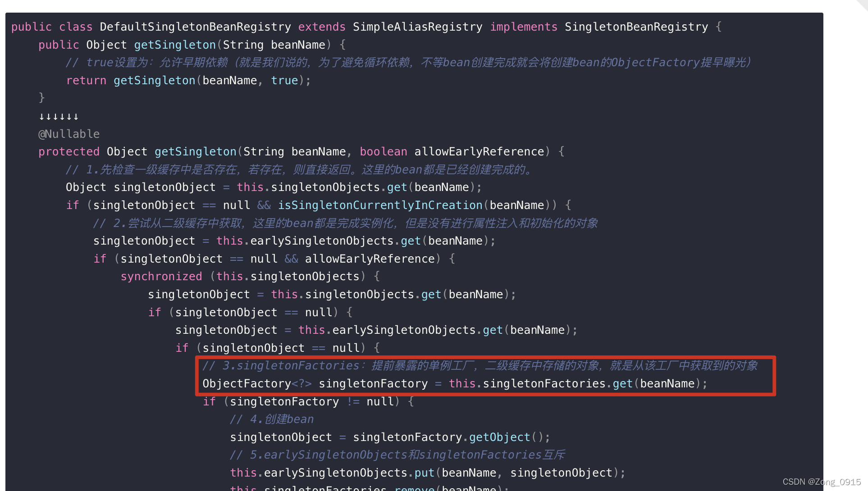This screenshot has height=491, width=868.
Task: Click the SimpleAliasRegistry superclass name
Action: pyautogui.click(x=417, y=27)
